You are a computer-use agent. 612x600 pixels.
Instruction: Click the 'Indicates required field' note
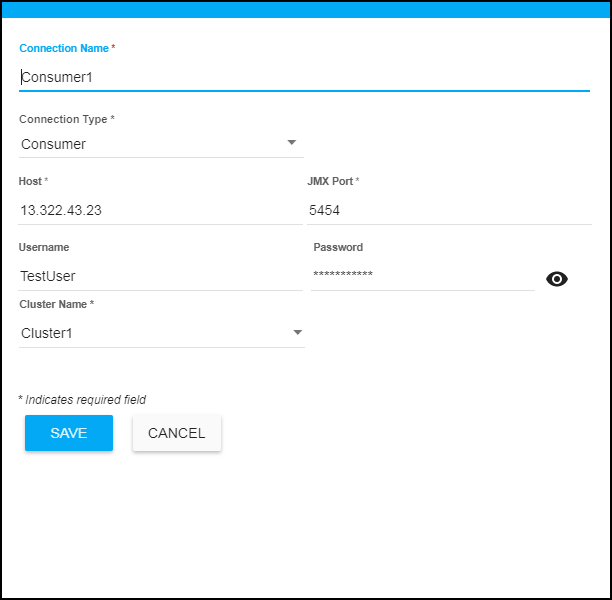82,400
